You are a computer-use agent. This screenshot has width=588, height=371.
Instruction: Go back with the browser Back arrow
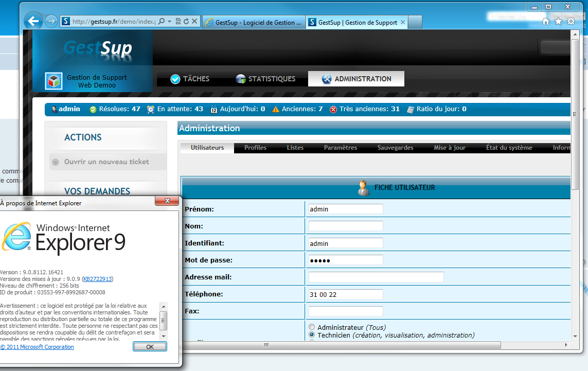(x=33, y=21)
